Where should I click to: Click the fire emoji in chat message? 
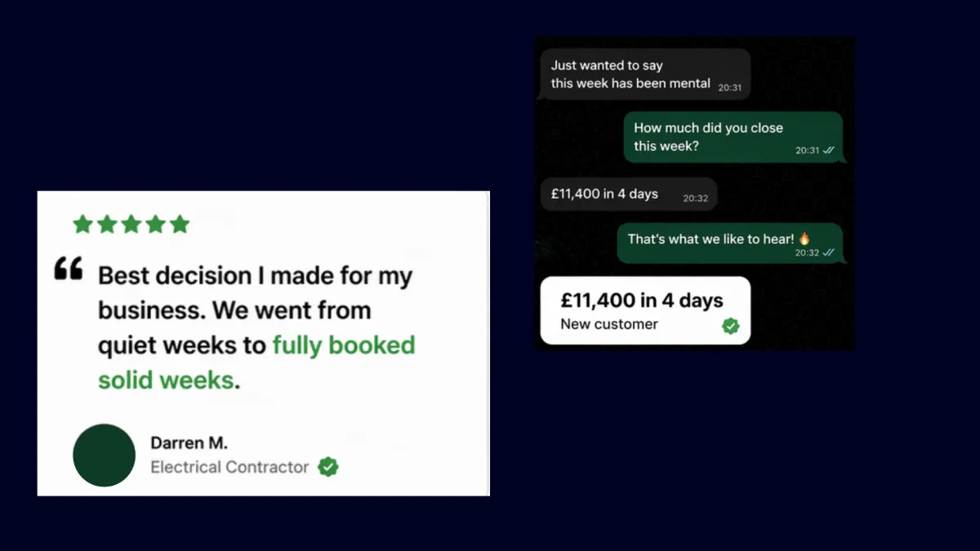point(804,239)
